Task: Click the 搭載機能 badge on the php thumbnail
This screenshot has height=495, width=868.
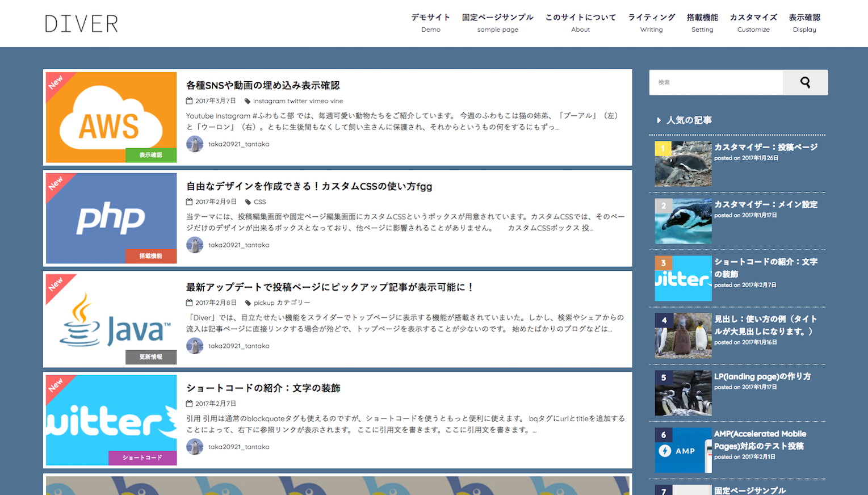Action: click(151, 256)
